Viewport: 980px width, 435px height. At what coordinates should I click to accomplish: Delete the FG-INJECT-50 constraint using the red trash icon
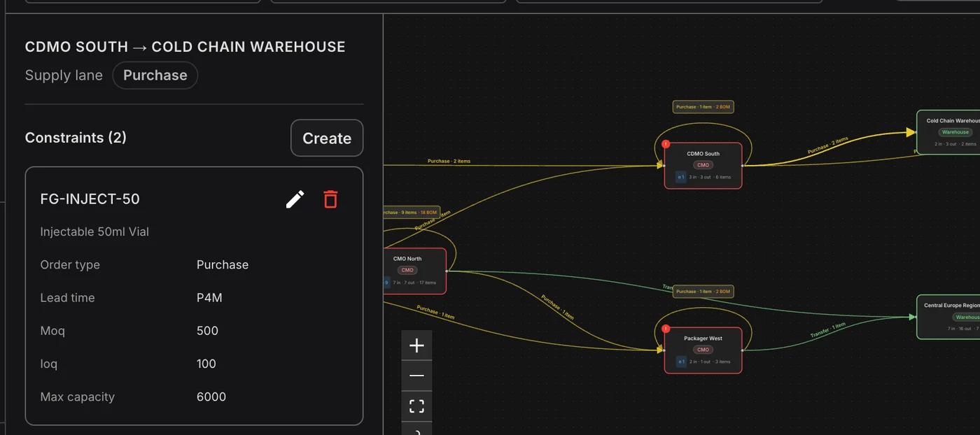(330, 199)
